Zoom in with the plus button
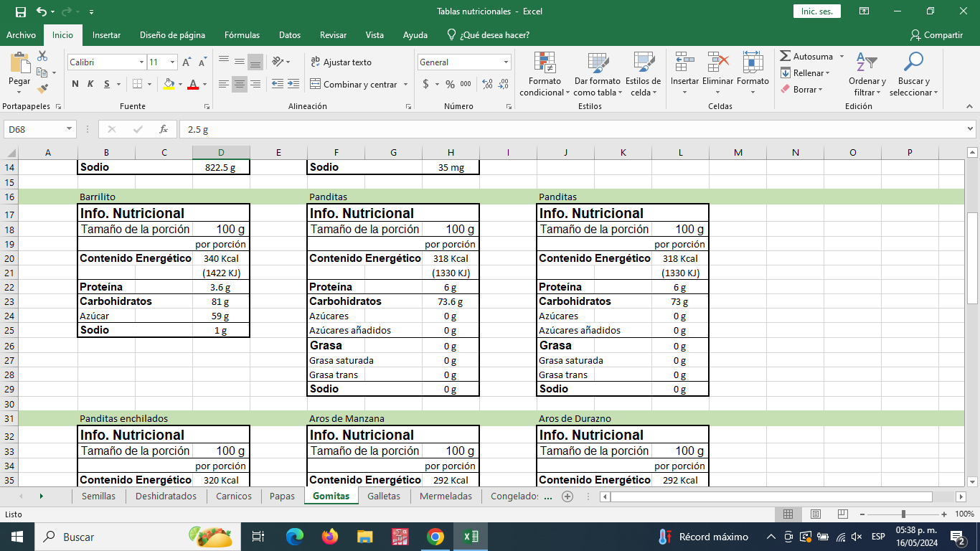 944,514
